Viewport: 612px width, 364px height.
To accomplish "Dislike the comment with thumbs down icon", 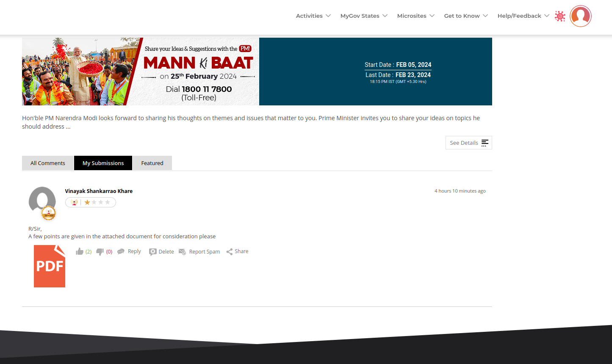I will coord(100,251).
